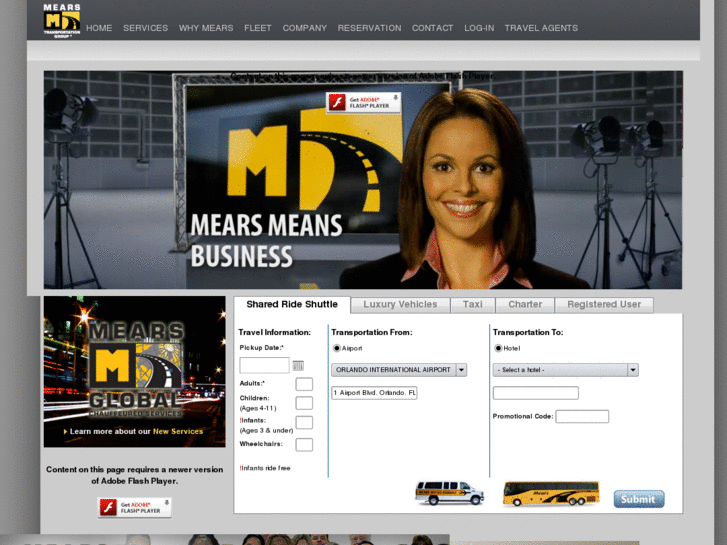Expand the Select a hotel dropdown

point(566,370)
